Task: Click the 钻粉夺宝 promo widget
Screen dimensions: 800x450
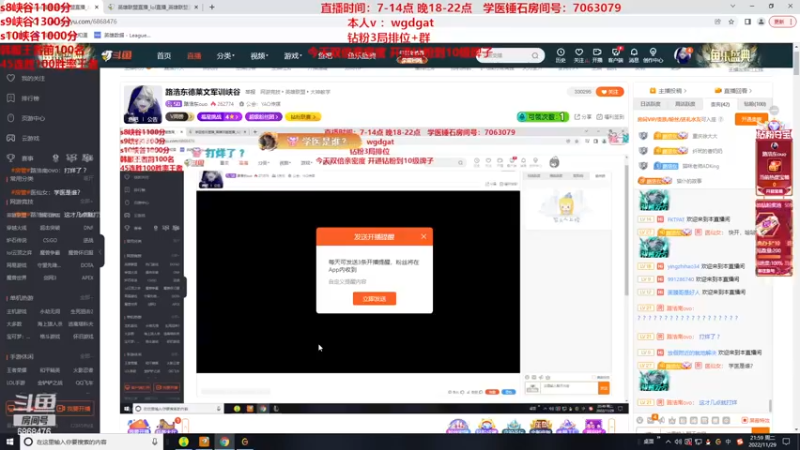Action: [x=774, y=161]
